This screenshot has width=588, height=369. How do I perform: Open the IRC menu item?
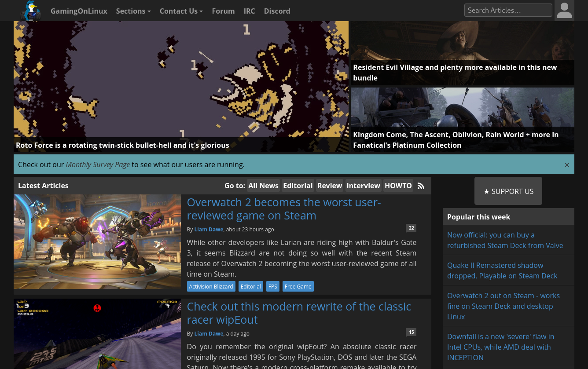pyautogui.click(x=249, y=11)
